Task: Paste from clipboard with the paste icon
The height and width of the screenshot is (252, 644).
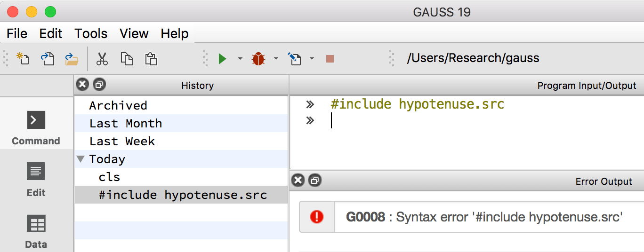Action: (x=151, y=59)
